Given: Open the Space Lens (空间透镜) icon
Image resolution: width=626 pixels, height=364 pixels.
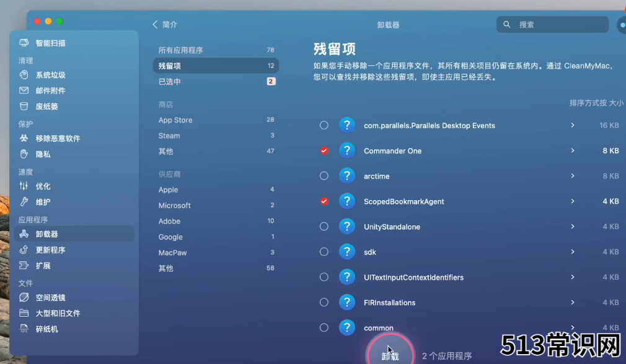Looking at the screenshot, I should (x=24, y=297).
